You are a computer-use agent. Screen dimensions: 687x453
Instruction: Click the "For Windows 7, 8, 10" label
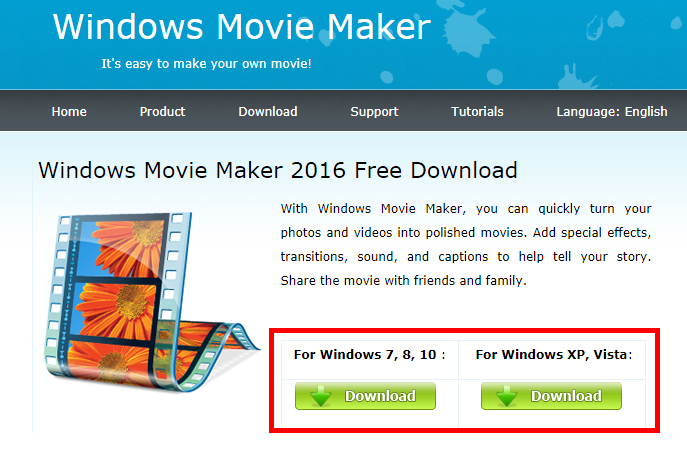369,354
